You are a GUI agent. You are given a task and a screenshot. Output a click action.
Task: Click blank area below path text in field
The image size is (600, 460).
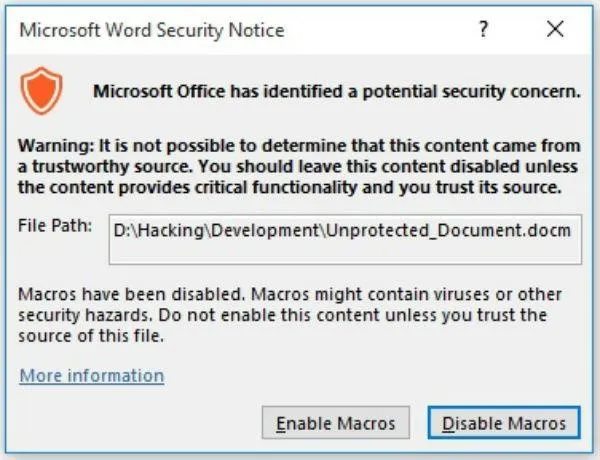click(345, 253)
